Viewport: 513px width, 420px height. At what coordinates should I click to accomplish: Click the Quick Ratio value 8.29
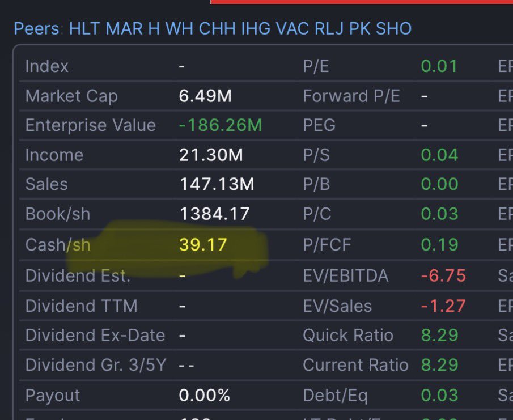tap(439, 336)
